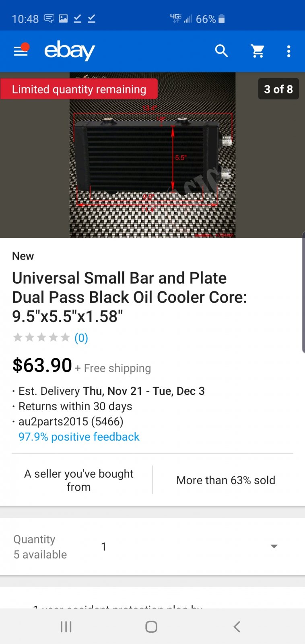Tap the More than 63% sold label
Screen dimensions: 305x644
pos(226,480)
